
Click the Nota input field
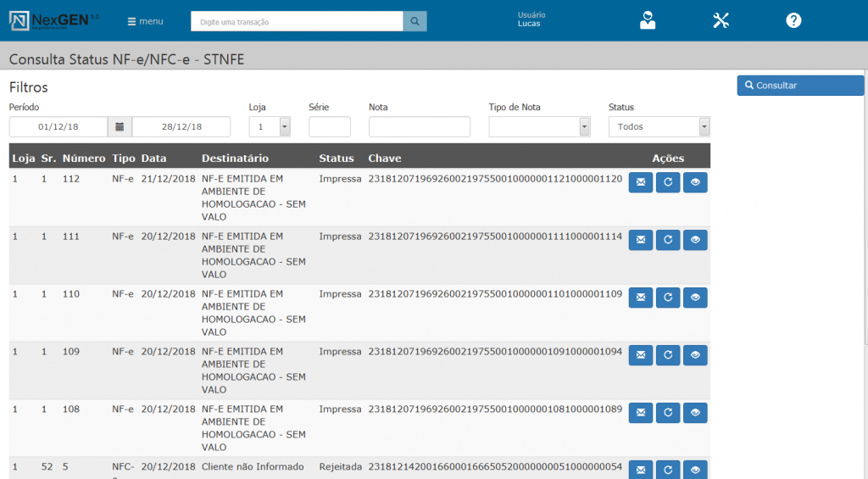(x=419, y=127)
